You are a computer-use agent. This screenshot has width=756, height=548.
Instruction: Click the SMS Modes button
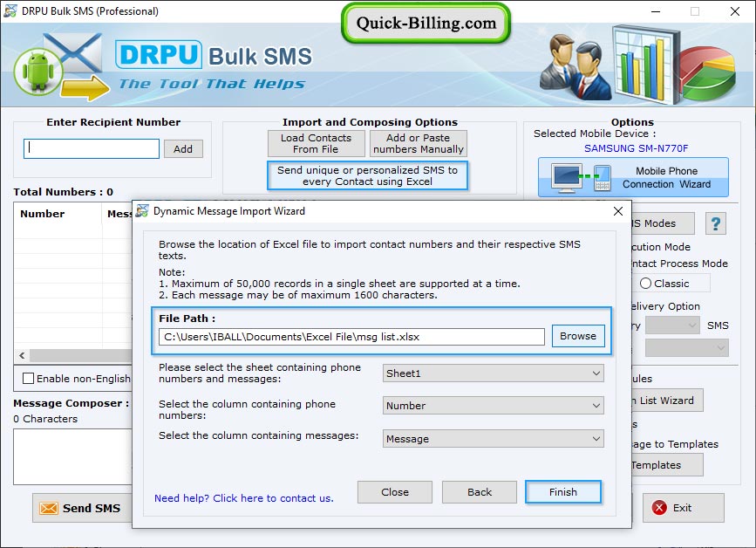click(663, 223)
